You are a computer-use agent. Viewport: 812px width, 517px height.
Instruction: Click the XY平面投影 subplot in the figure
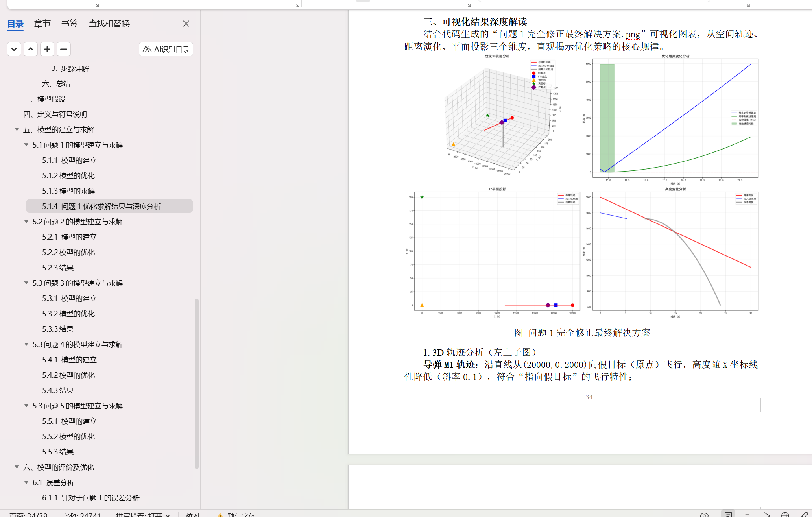pos(493,252)
